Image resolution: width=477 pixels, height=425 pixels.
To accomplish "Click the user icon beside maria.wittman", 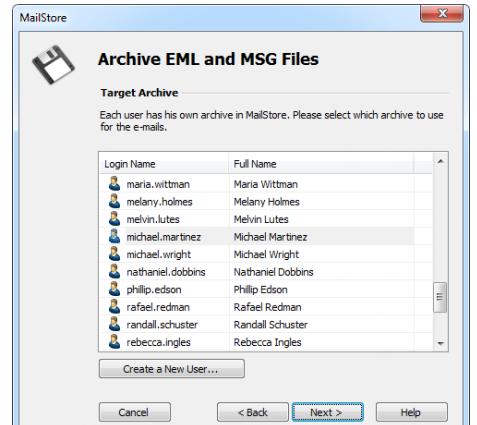I will tap(114, 184).
